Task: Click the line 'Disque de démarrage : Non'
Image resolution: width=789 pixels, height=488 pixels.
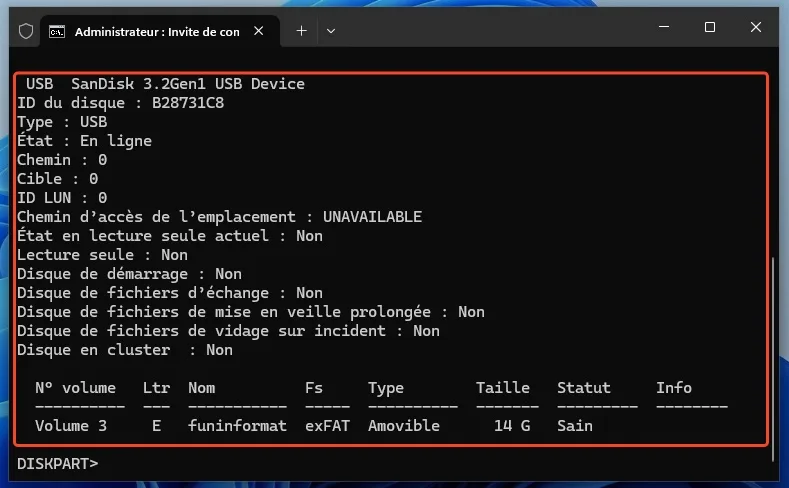Action: click(x=129, y=274)
